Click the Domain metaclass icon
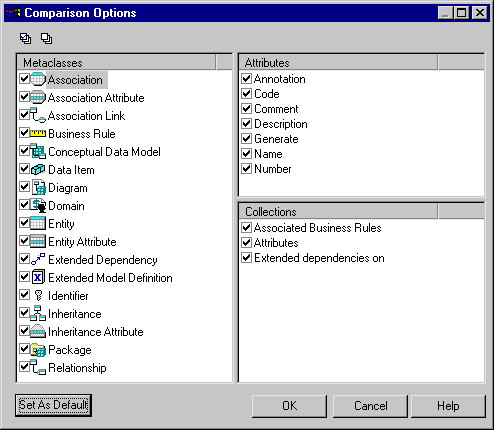Screen dimensions: 494x430 (38, 206)
